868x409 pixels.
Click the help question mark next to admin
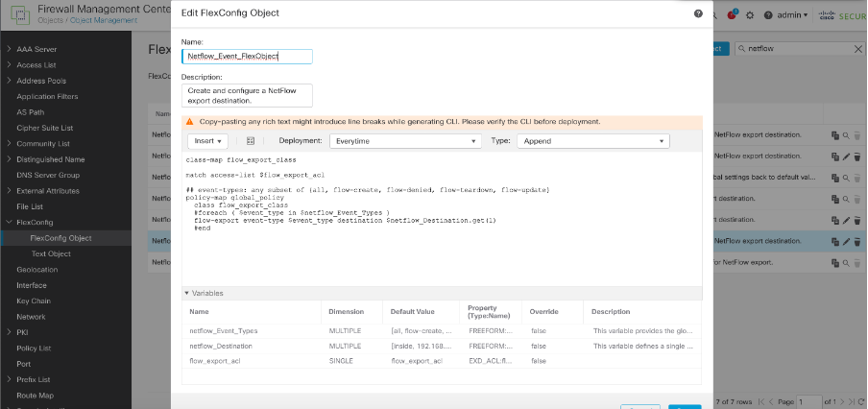(x=768, y=15)
